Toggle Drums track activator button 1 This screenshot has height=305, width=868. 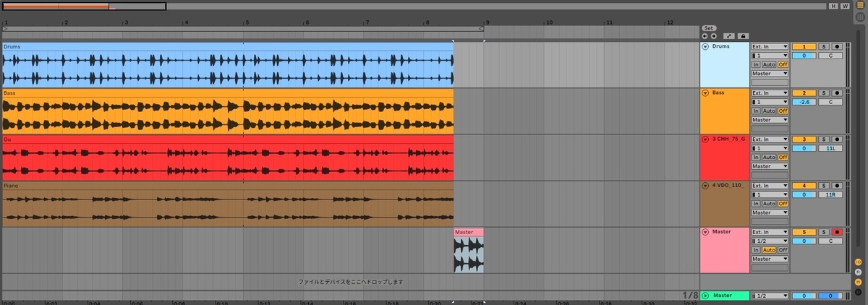tap(804, 46)
